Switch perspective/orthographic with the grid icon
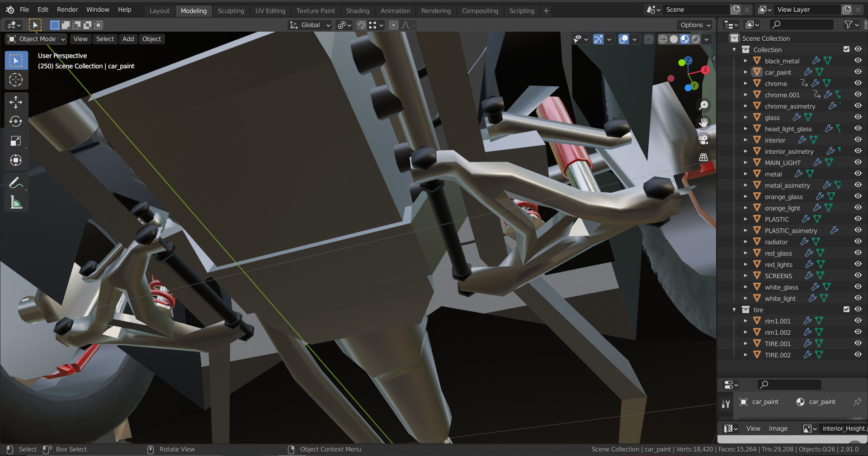Screen dimensions: 868x456 (703, 157)
